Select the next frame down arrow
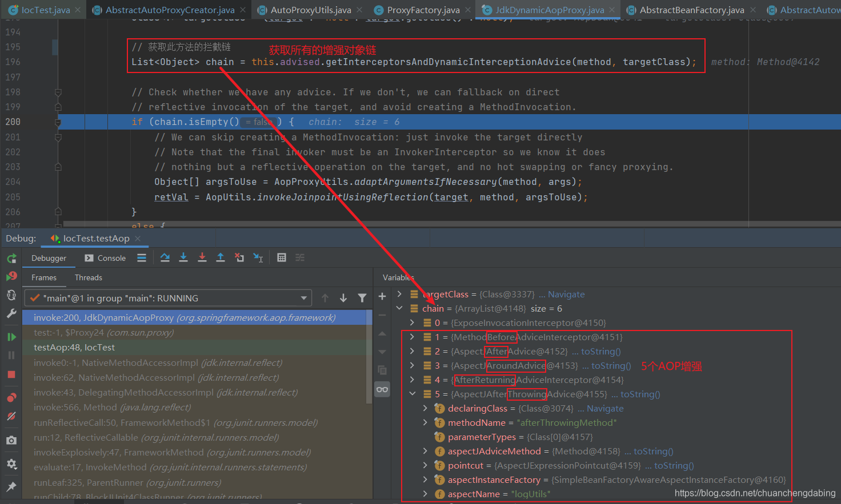The height and width of the screenshot is (504, 841). point(343,298)
